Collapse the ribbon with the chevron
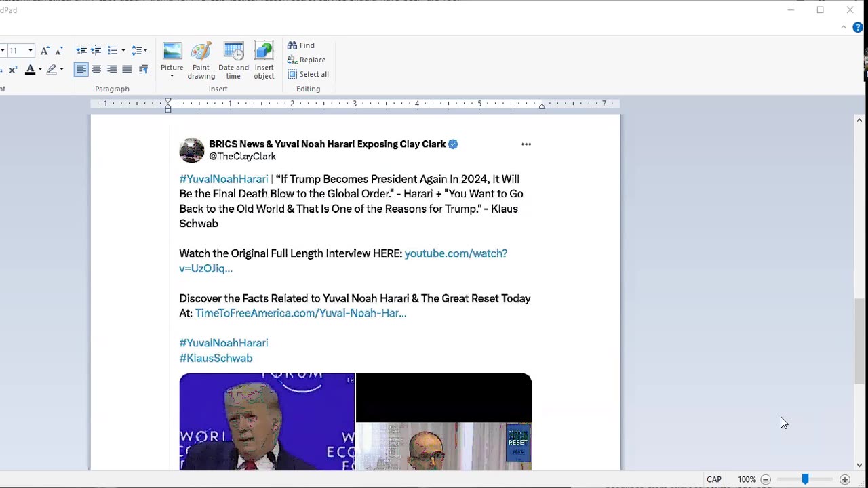 844,28
